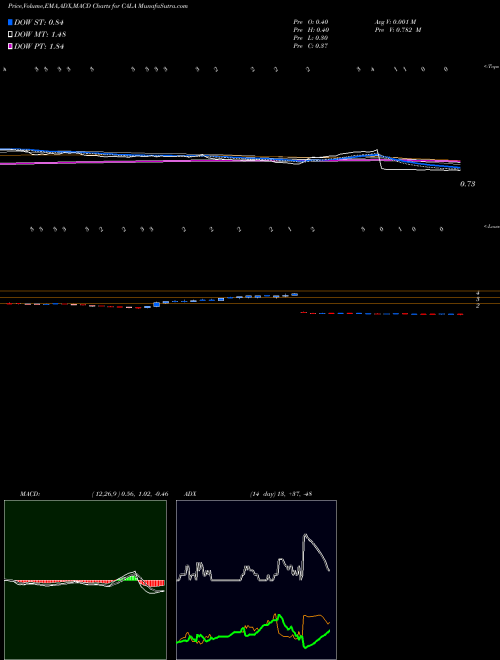Click the 'Pre O: 0.40' open value
Viewport: 500px width, 660px height.
click(311, 22)
